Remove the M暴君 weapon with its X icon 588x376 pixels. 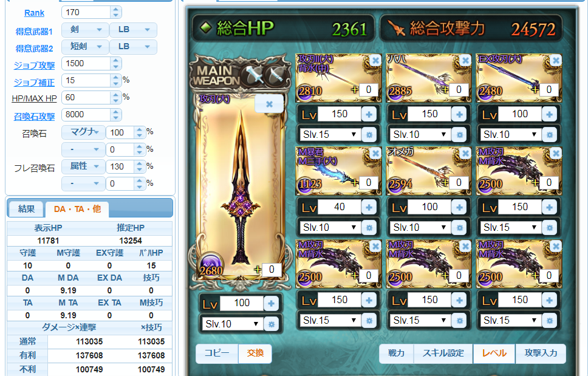[x=375, y=153]
